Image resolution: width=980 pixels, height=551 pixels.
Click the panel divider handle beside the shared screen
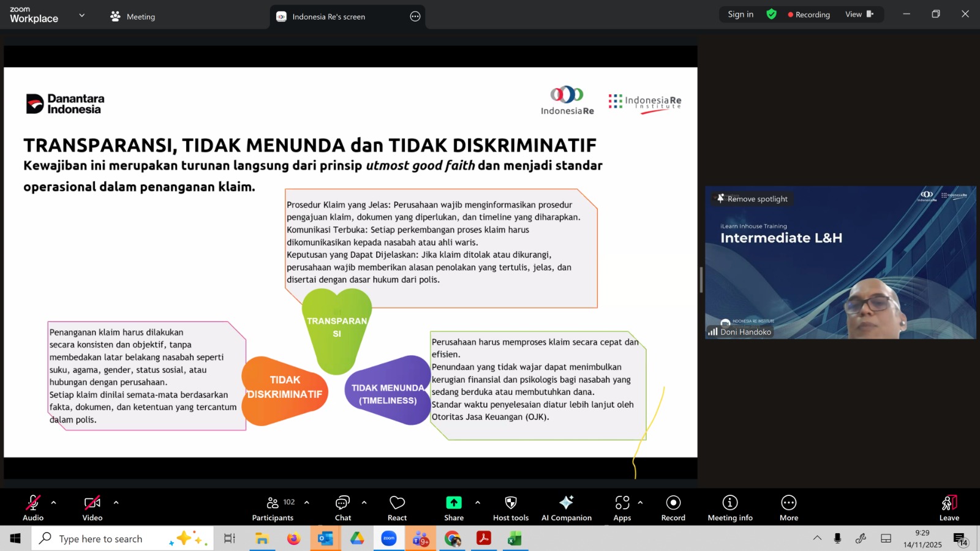pyautogui.click(x=701, y=280)
